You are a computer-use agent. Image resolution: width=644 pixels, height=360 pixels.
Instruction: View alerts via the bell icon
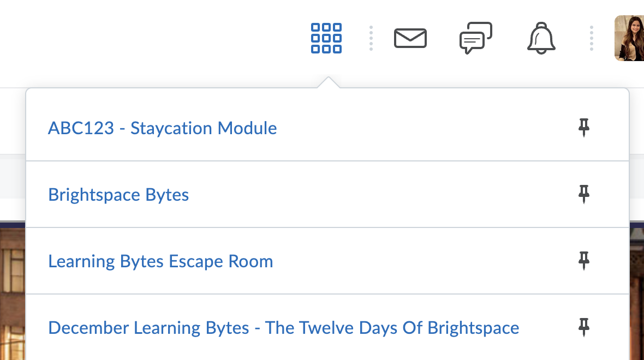(x=541, y=38)
